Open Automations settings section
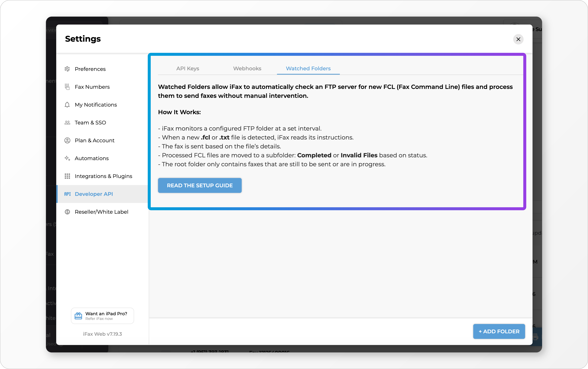Image resolution: width=588 pixels, height=369 pixels. pyautogui.click(x=92, y=158)
